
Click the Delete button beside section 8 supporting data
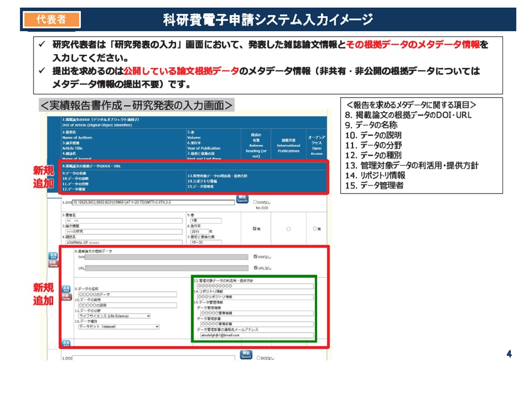(x=54, y=263)
